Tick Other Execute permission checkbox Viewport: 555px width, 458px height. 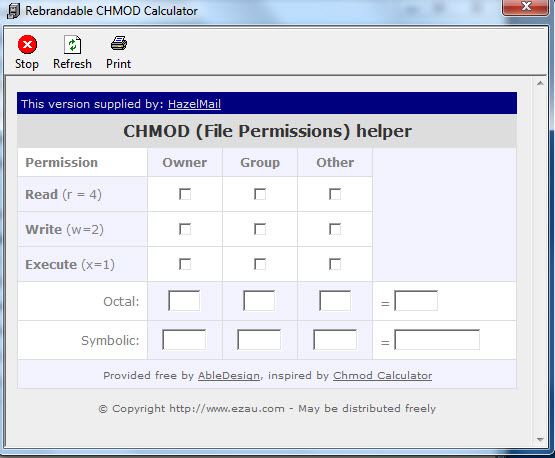(335, 264)
